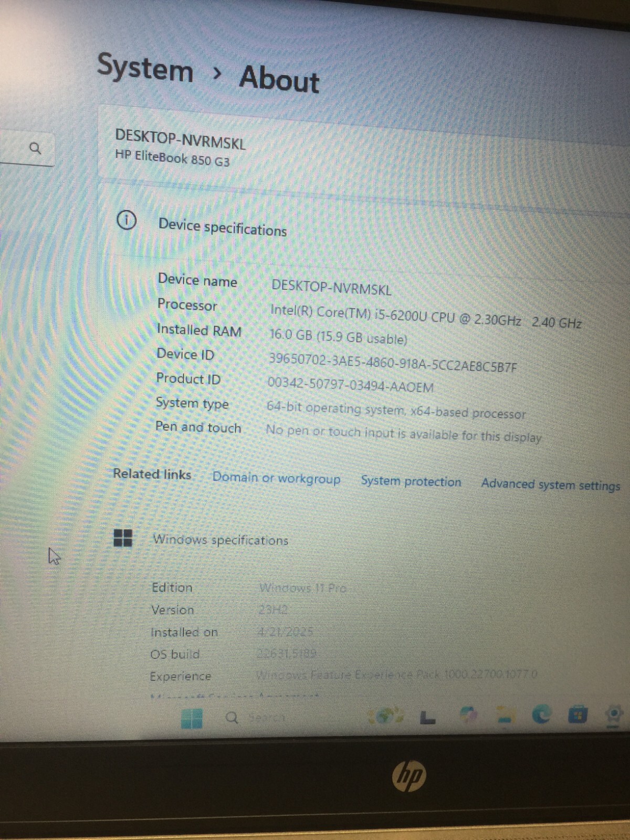Click the Settings gear taskbar icon

click(x=613, y=715)
